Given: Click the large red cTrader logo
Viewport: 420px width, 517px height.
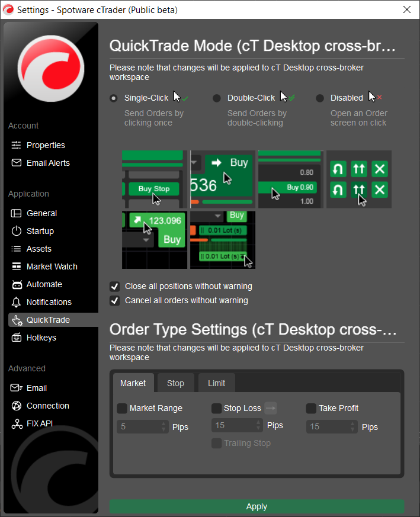Looking at the screenshot, I should point(51,69).
